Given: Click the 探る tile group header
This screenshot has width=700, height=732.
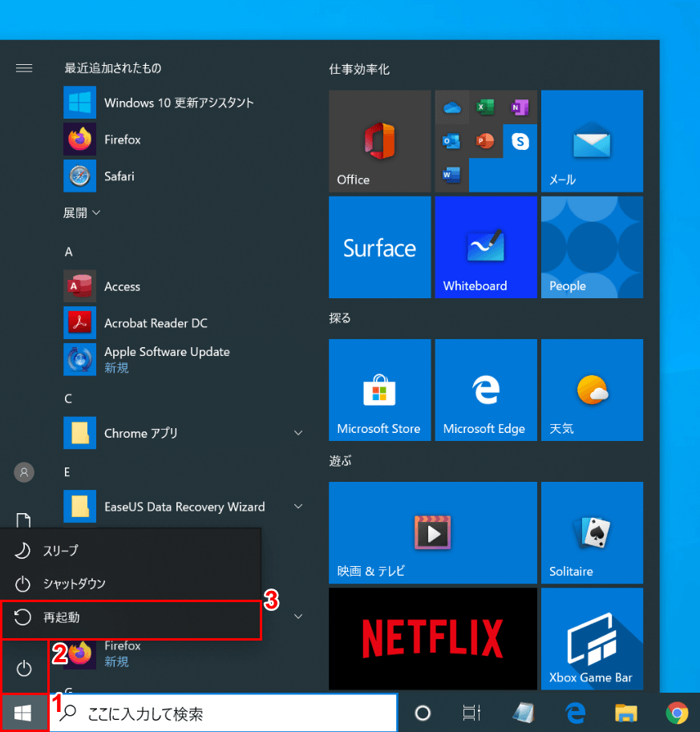Looking at the screenshot, I should pos(339,318).
